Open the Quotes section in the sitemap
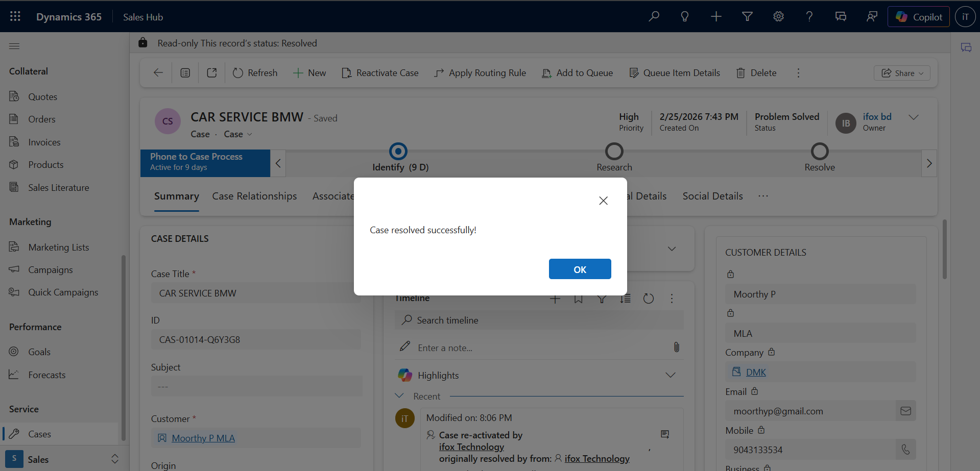The image size is (980, 471). click(42, 96)
